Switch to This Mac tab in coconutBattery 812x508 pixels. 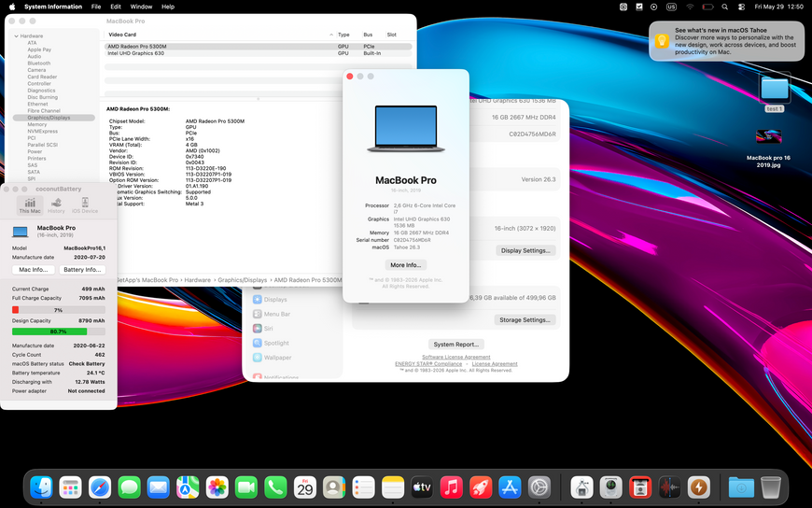[x=30, y=205]
